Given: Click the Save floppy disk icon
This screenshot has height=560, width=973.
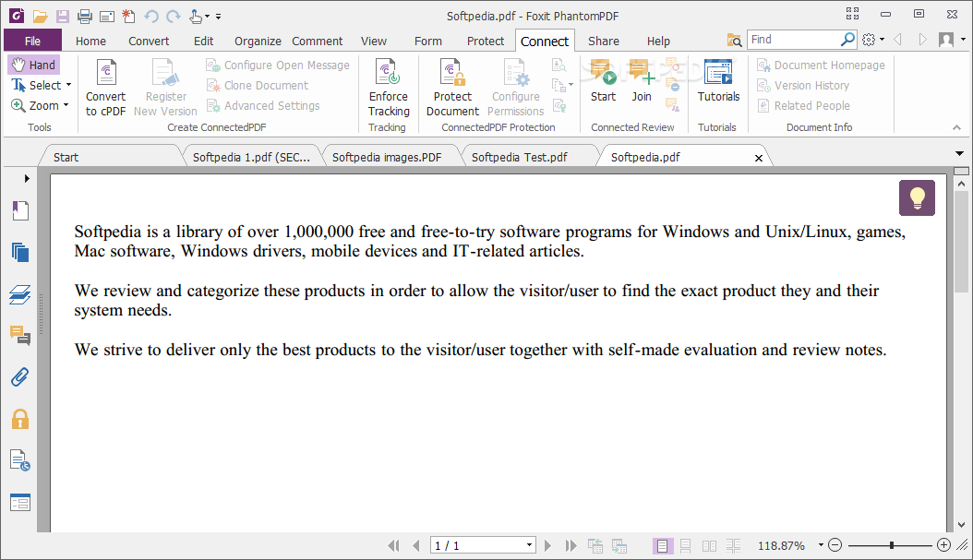Looking at the screenshot, I should (x=63, y=16).
